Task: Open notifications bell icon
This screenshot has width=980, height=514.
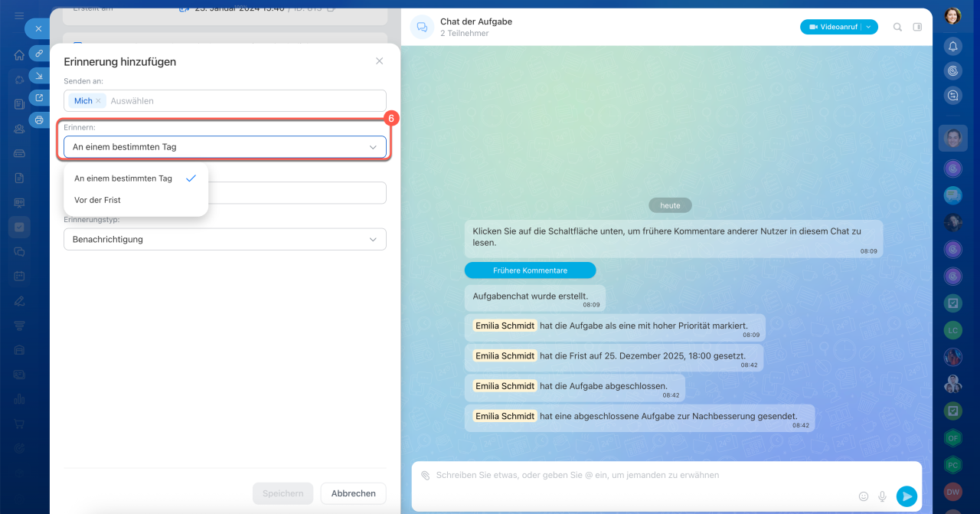Action: pos(952,46)
